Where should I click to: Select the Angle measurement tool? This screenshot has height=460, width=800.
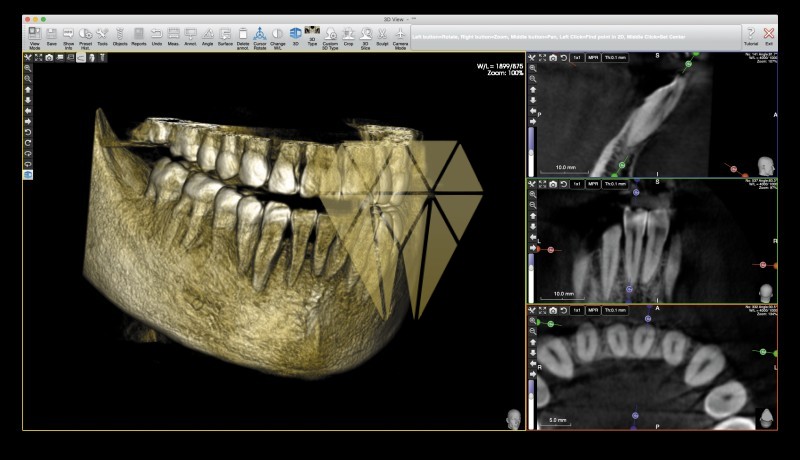208,37
